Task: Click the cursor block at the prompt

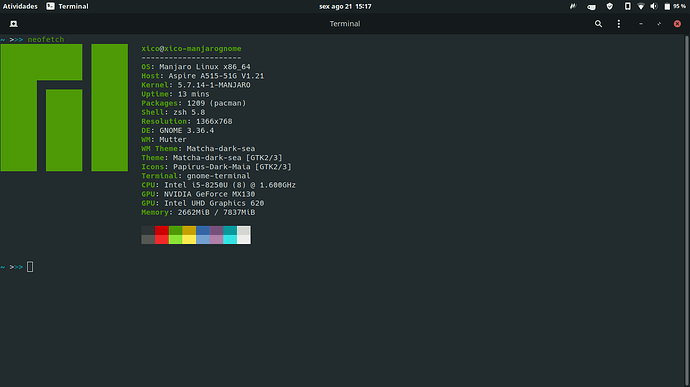Action: point(30,267)
